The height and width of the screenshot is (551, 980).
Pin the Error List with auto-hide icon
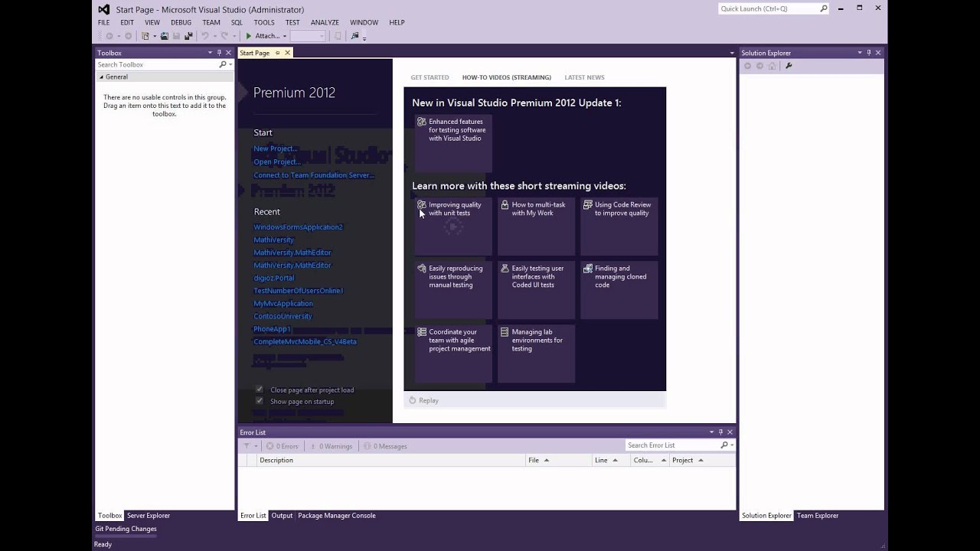(x=720, y=432)
